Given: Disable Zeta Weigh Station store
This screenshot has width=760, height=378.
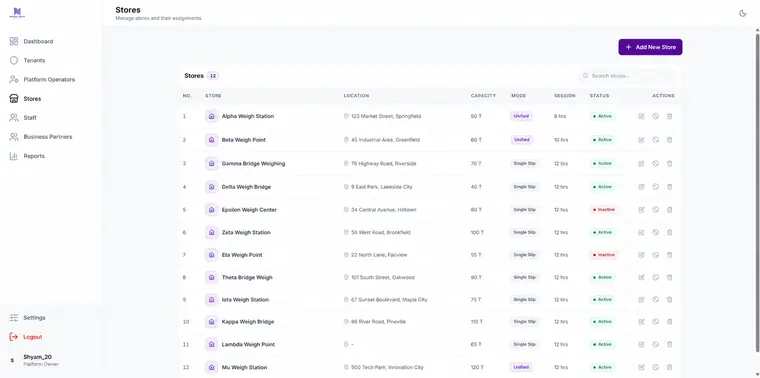Looking at the screenshot, I should 655,233.
